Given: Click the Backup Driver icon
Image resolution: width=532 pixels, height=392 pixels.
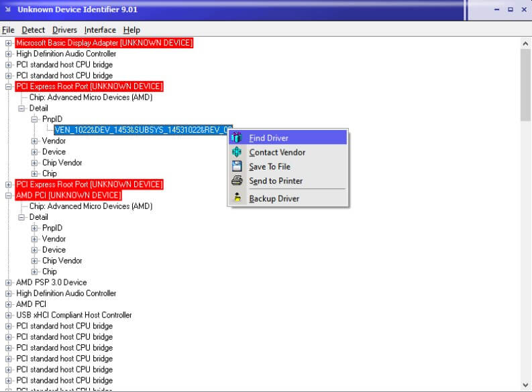Looking at the screenshot, I should [237, 198].
